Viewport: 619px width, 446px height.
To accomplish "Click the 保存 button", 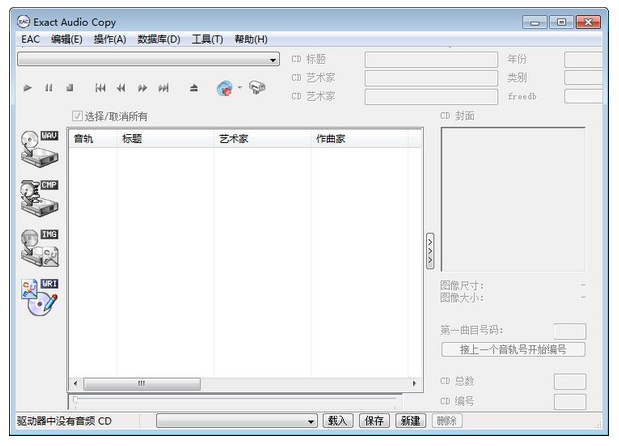I will pyautogui.click(x=374, y=421).
